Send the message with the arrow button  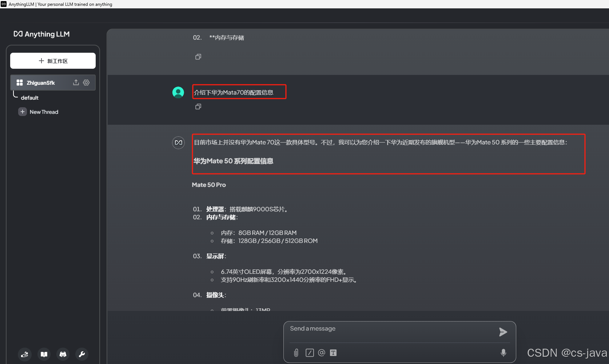[503, 332]
